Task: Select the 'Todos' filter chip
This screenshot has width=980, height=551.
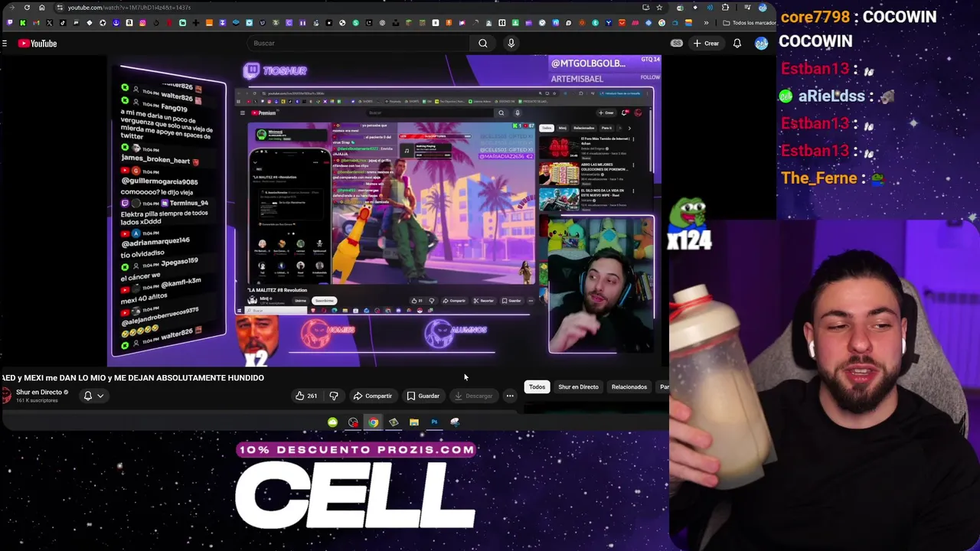Action: pos(537,387)
